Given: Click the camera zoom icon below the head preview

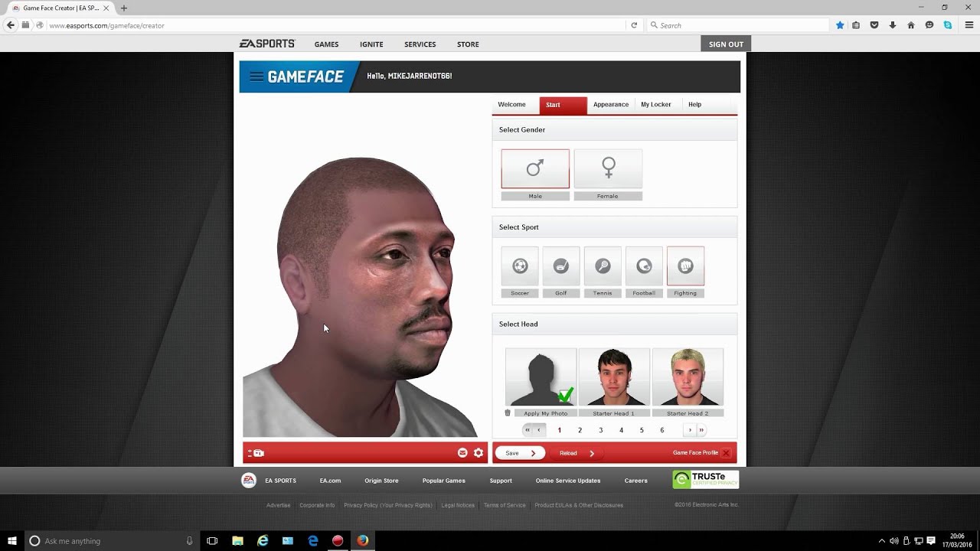Looking at the screenshot, I should tap(256, 453).
